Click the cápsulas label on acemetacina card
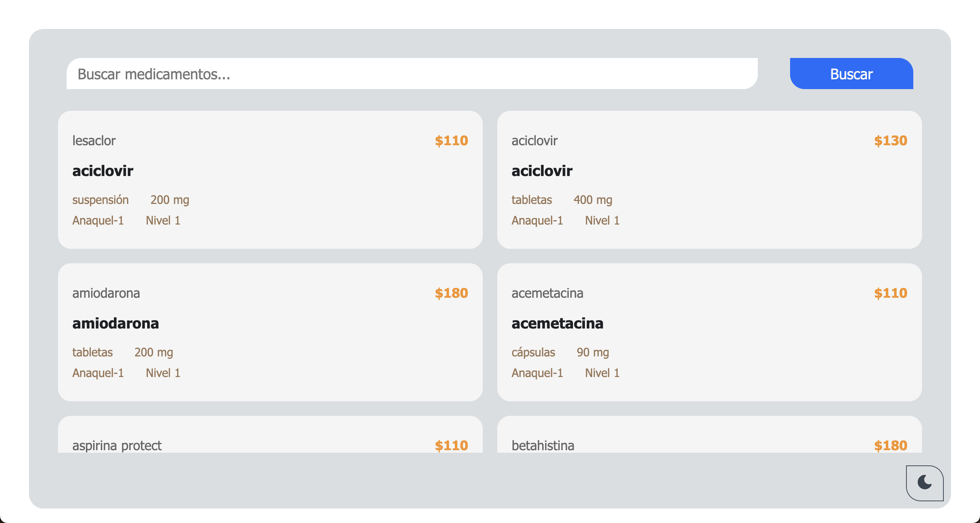This screenshot has width=980, height=523. pyautogui.click(x=533, y=352)
